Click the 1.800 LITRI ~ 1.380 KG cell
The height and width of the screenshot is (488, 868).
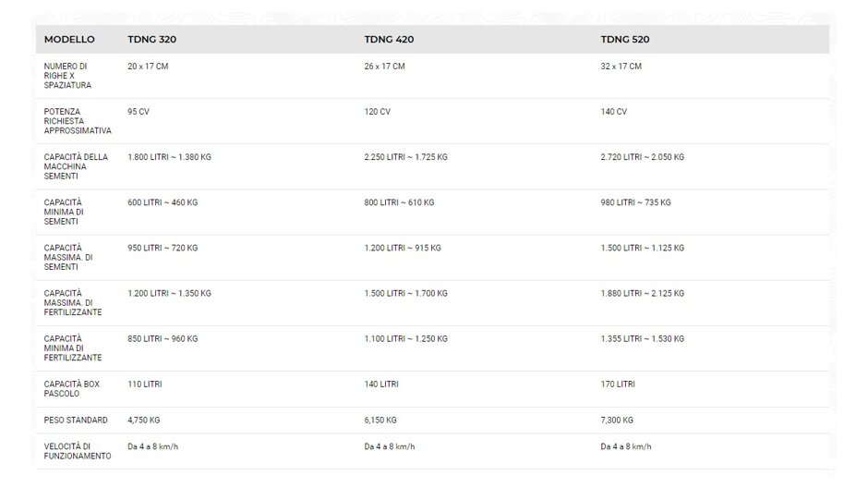click(169, 157)
